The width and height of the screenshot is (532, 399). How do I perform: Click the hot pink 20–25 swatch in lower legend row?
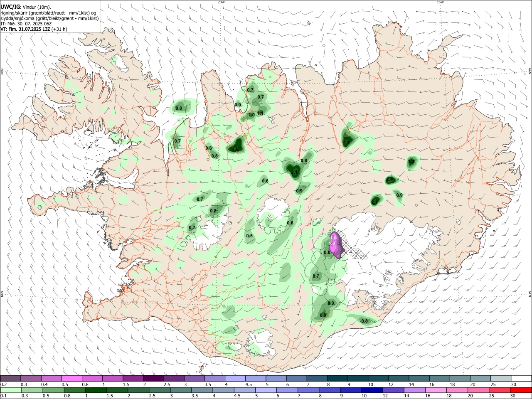coord(479,390)
